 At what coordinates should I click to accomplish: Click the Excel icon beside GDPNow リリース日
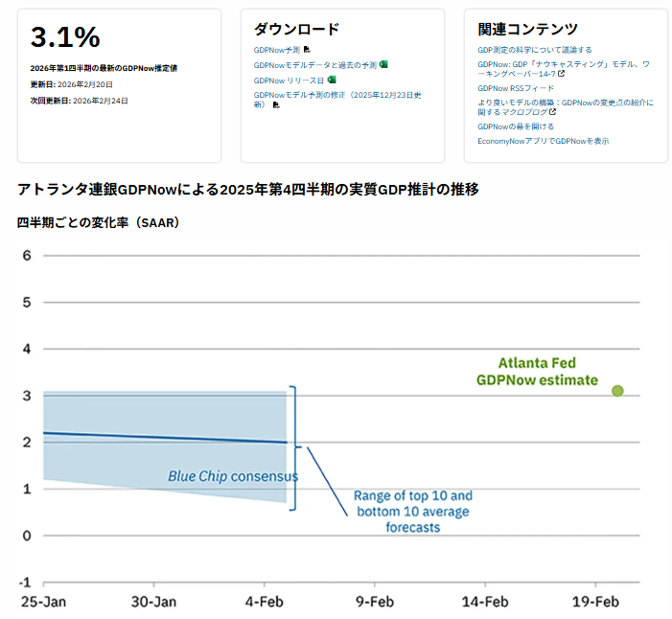[332, 80]
